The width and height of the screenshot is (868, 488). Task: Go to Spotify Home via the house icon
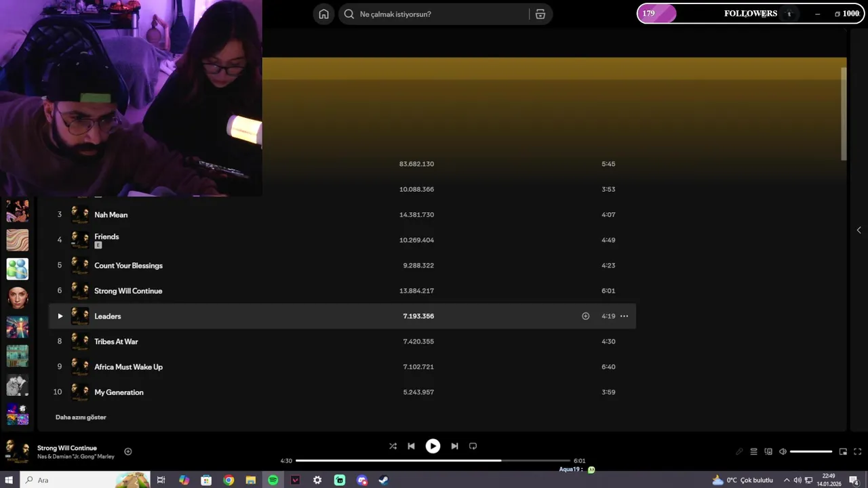click(x=323, y=14)
